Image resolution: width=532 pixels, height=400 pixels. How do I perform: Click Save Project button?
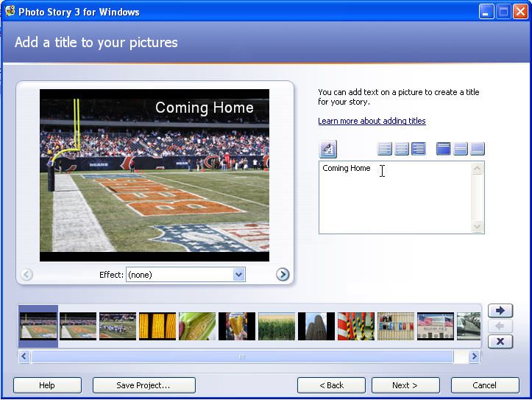click(x=144, y=385)
